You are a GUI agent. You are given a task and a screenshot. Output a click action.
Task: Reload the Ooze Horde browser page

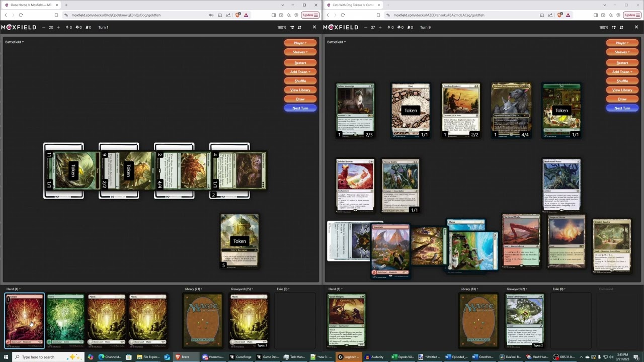21,15
